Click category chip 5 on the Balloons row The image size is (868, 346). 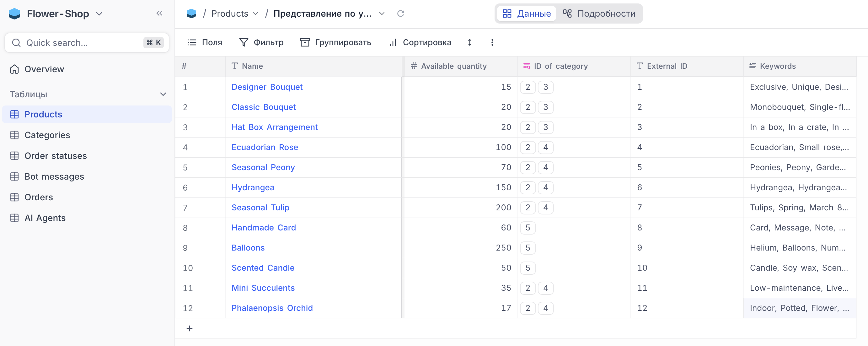tap(528, 248)
